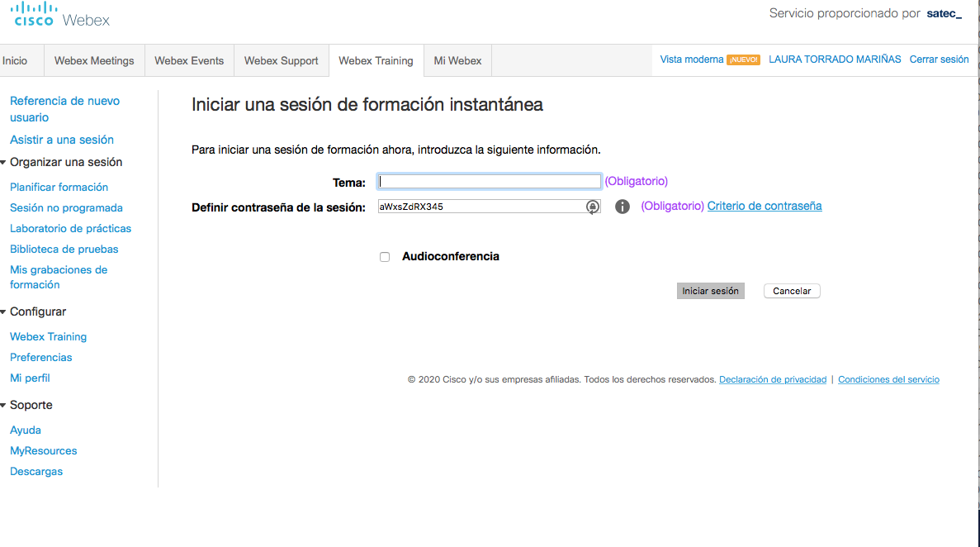Open Preferencias from the sidebar
The width and height of the screenshot is (980, 547).
tap(39, 357)
